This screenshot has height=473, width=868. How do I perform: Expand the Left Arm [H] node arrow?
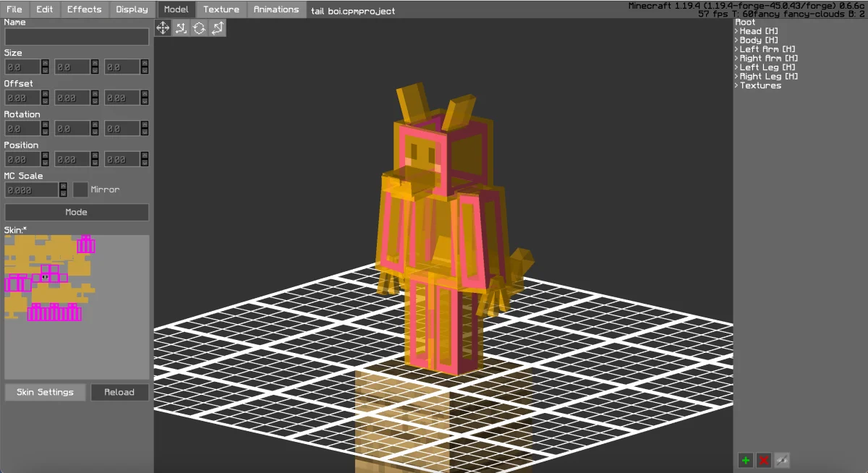736,49
